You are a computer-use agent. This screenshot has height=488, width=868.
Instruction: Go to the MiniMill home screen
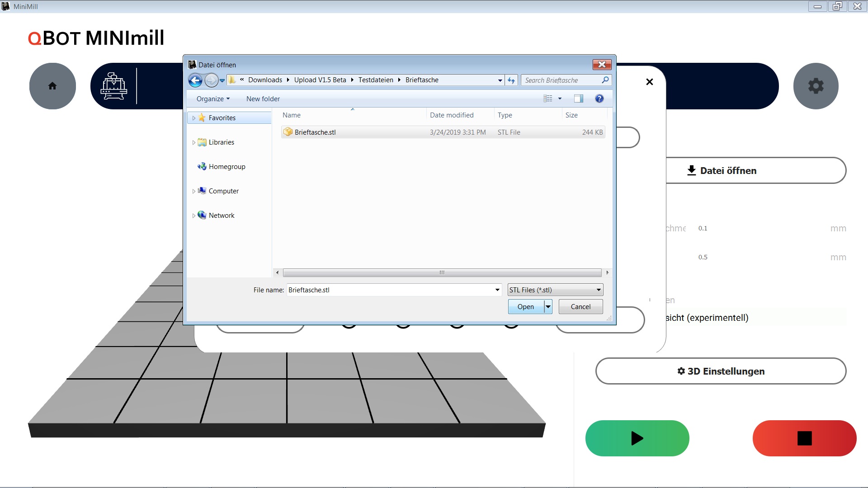[52, 86]
